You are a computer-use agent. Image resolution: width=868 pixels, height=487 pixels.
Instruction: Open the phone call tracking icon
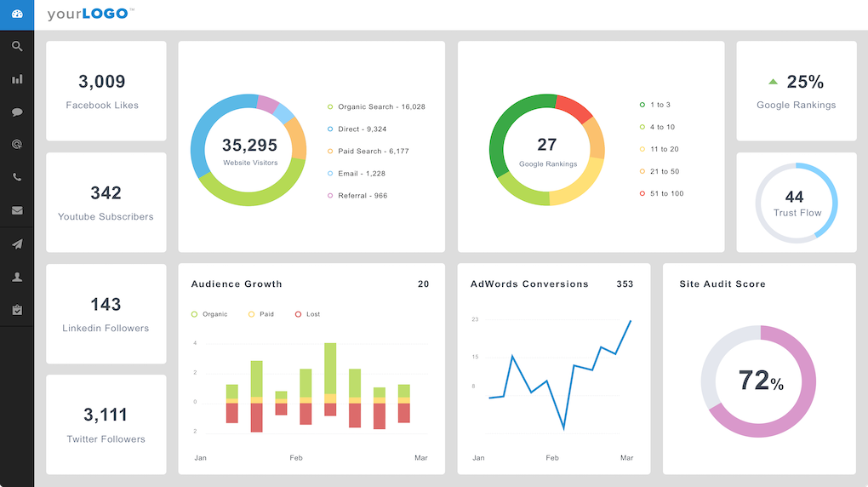coord(17,178)
